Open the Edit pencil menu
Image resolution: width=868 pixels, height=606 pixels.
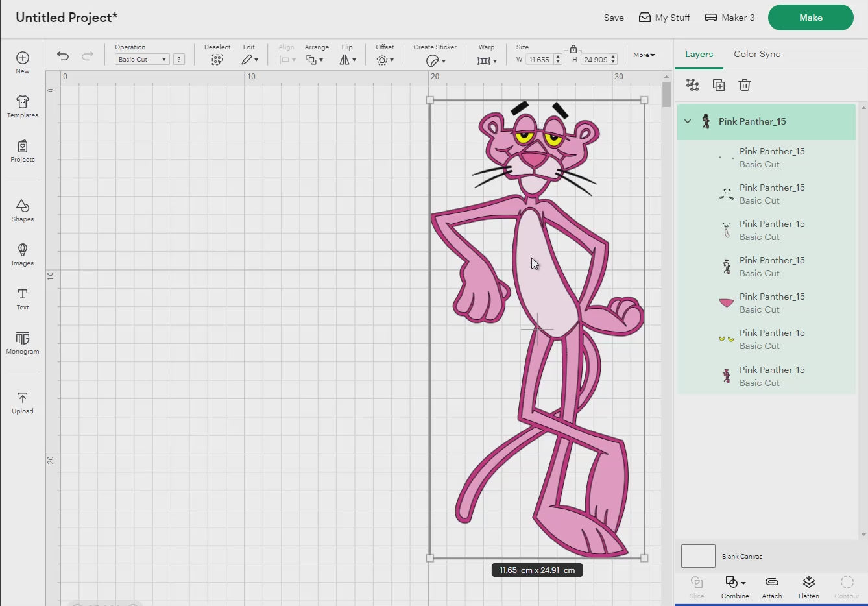(250, 60)
